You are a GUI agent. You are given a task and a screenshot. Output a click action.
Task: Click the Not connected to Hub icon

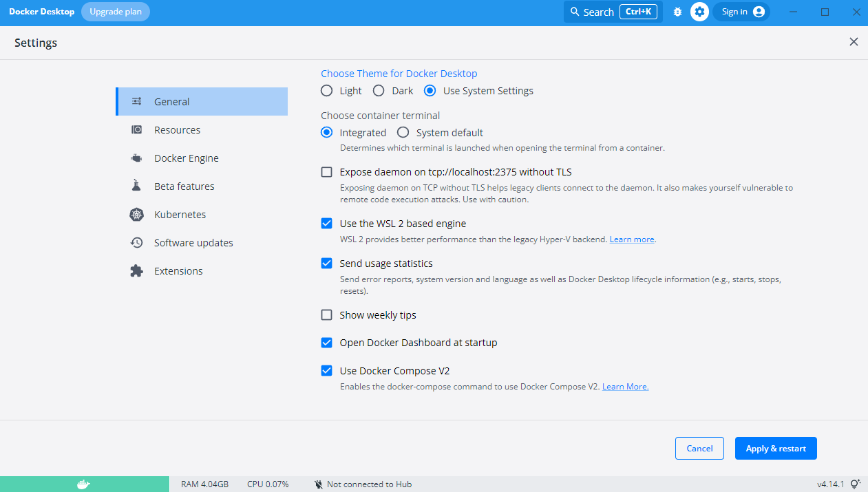point(319,484)
